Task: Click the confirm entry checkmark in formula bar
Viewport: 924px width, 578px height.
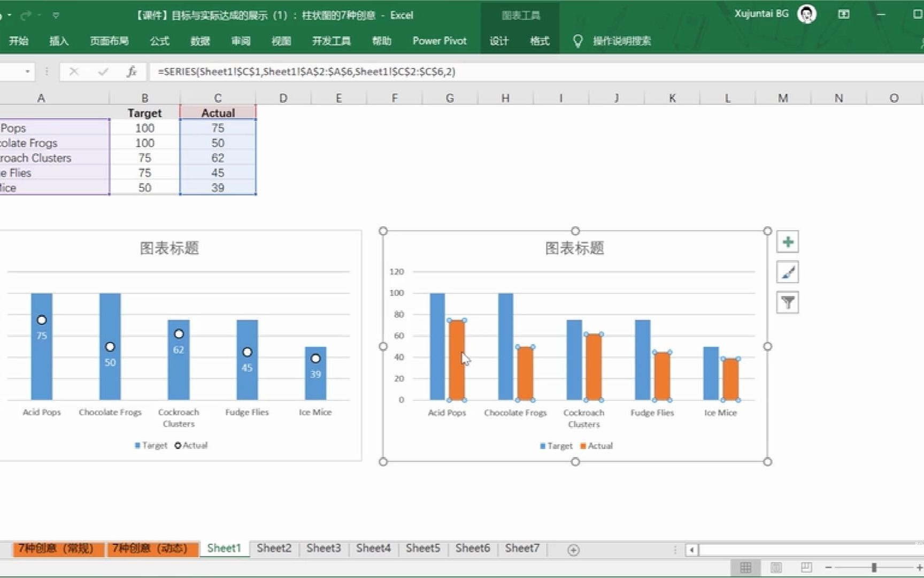Action: click(103, 71)
